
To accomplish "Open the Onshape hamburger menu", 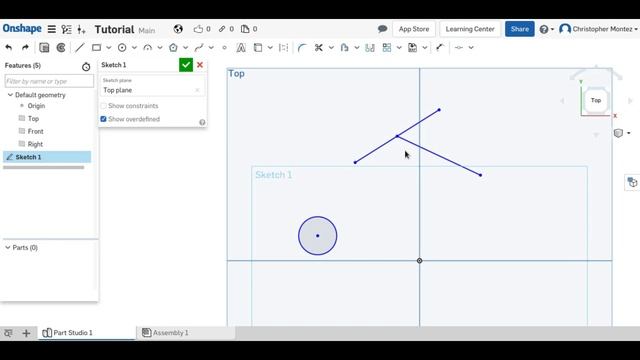I will (x=51, y=29).
